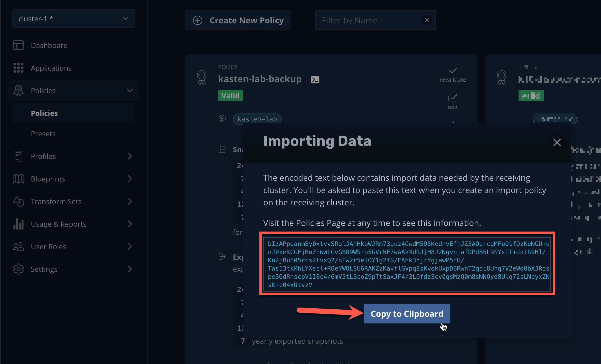This screenshot has width=601, height=364.
Task: Click the plus icon on Create New Policy
Action: [198, 20]
